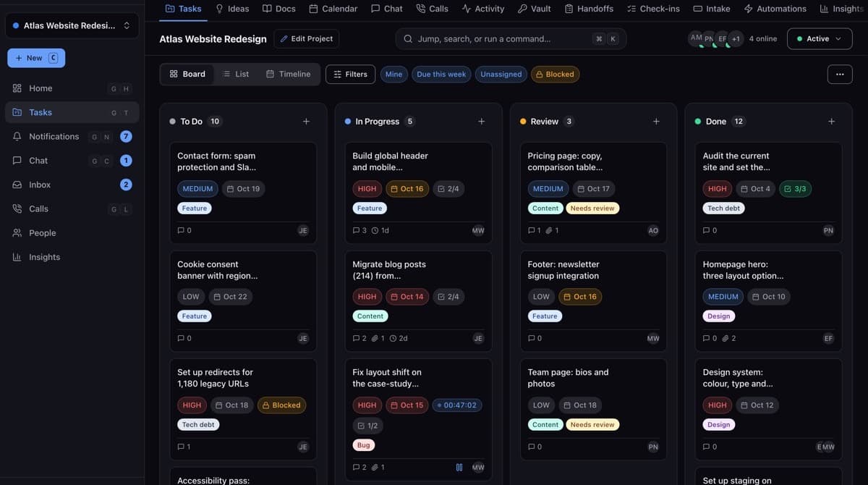This screenshot has width=868, height=485.
Task: Open the Vault tab with key icon
Action: pos(534,9)
